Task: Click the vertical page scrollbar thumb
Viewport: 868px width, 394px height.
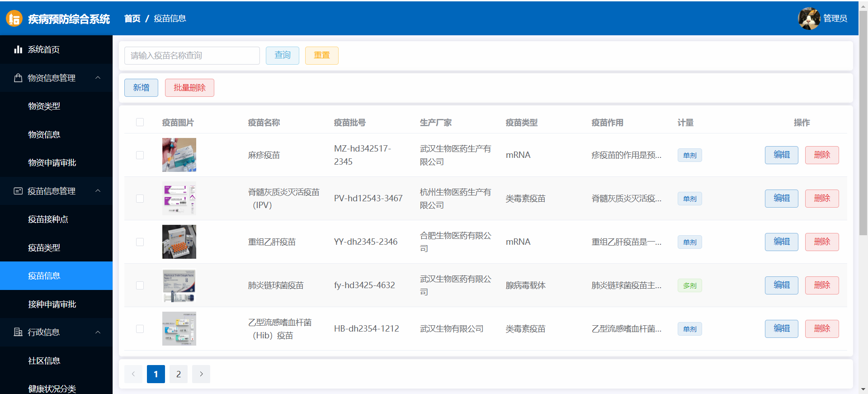Action: 863,122
